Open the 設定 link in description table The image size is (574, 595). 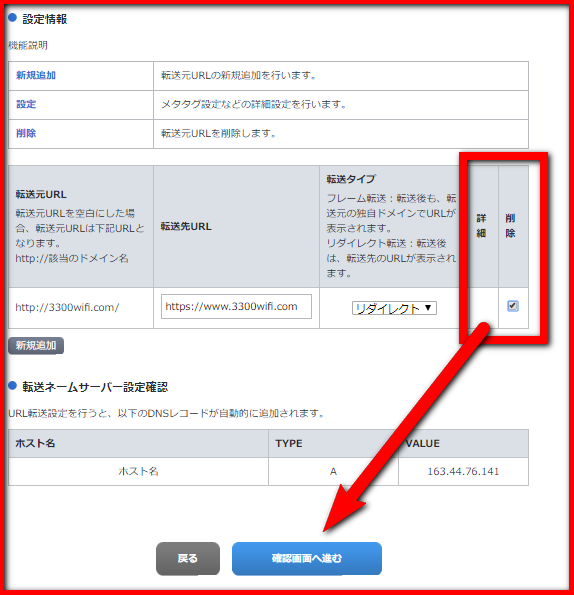pos(26,104)
